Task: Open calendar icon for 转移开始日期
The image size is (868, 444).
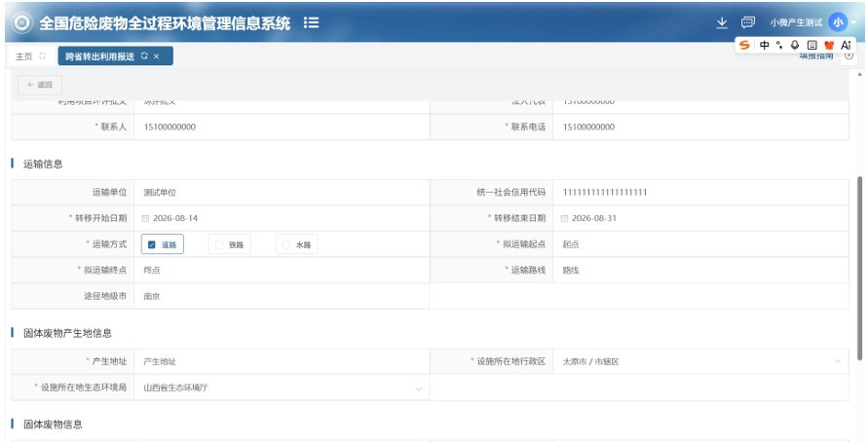Action: click(x=145, y=218)
